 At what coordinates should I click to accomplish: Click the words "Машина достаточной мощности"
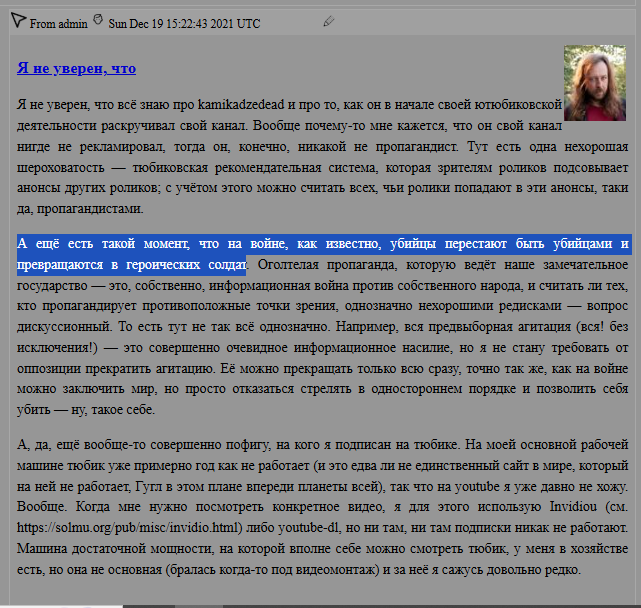click(115, 549)
